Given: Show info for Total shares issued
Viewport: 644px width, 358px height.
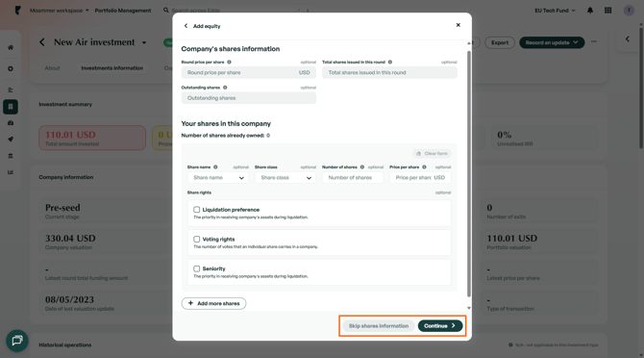Looking at the screenshot, I should tap(390, 62).
